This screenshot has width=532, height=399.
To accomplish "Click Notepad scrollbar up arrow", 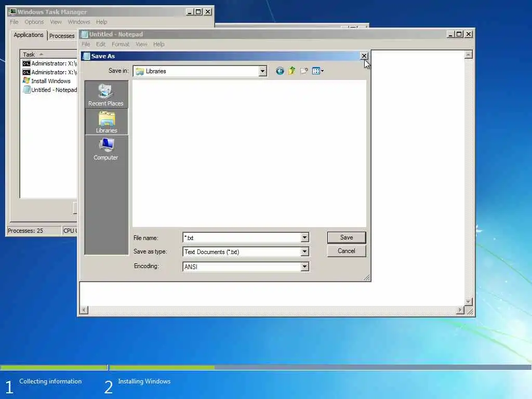I will coord(468,55).
